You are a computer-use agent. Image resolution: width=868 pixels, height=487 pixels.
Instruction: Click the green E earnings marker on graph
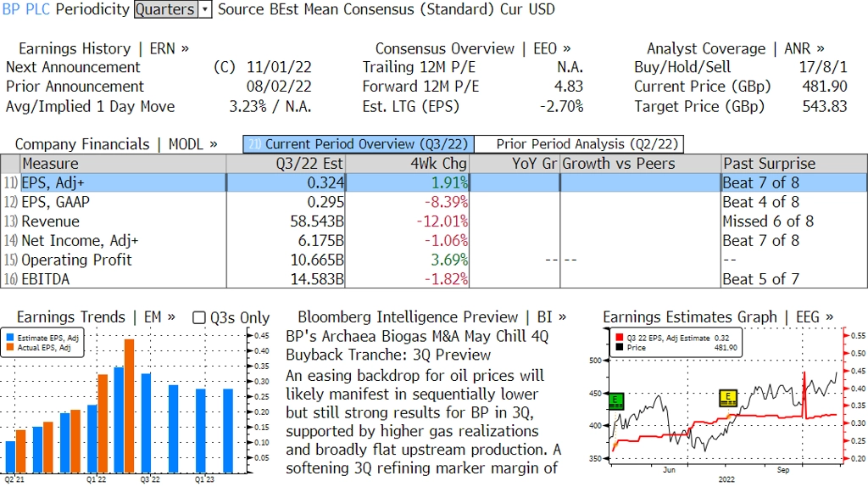(616, 398)
